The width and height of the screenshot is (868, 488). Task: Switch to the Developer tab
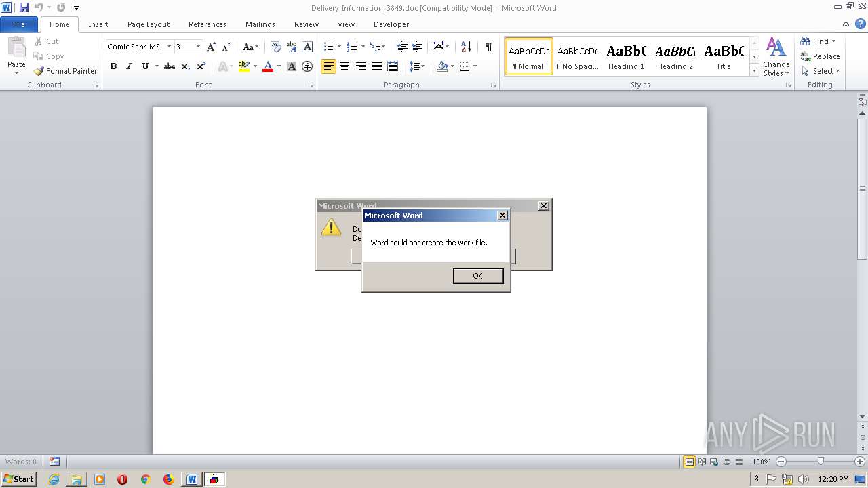(391, 24)
